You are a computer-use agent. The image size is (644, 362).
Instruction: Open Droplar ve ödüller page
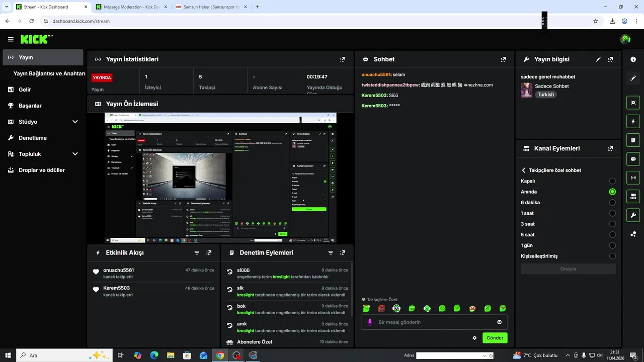coord(43,170)
